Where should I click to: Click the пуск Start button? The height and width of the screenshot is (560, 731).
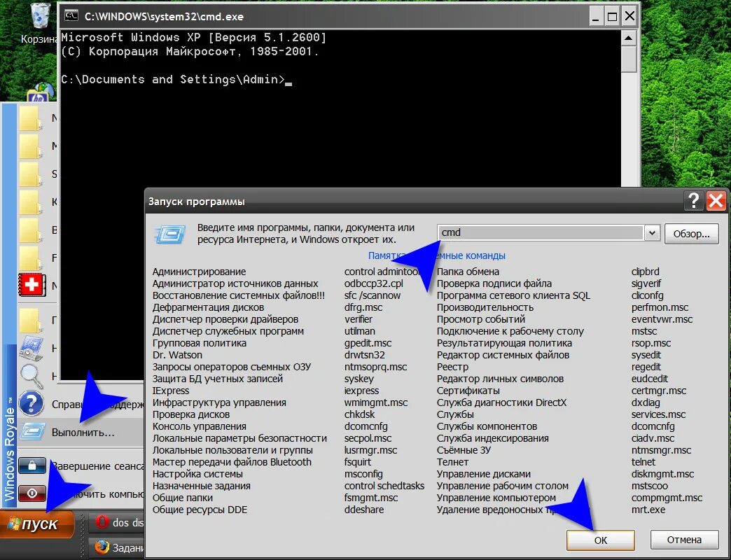pyautogui.click(x=38, y=524)
